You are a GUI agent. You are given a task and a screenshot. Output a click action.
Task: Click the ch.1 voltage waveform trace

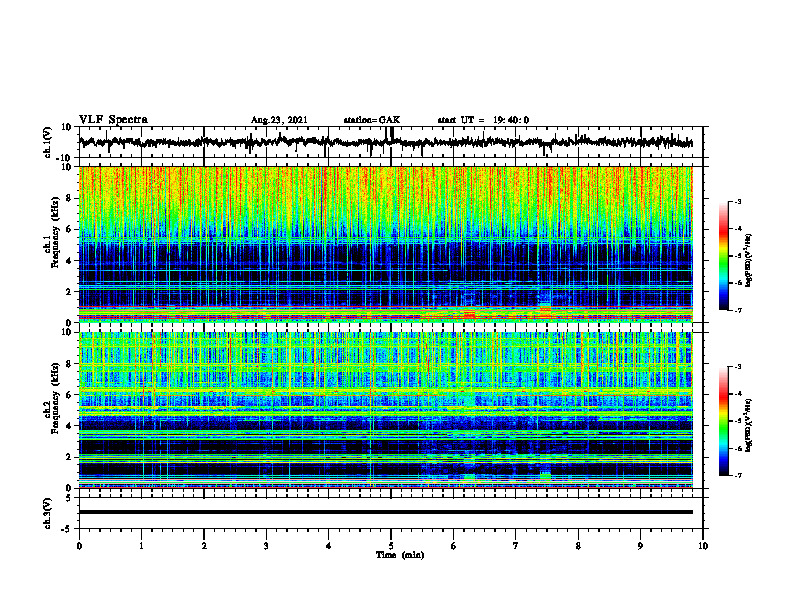385,142
